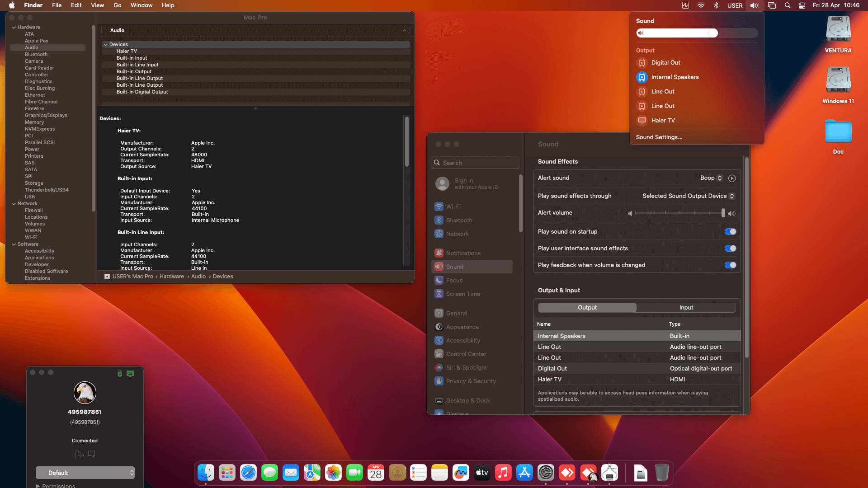Select Bluetooth in System Information sidebar
The image size is (868, 488).
tap(36, 55)
